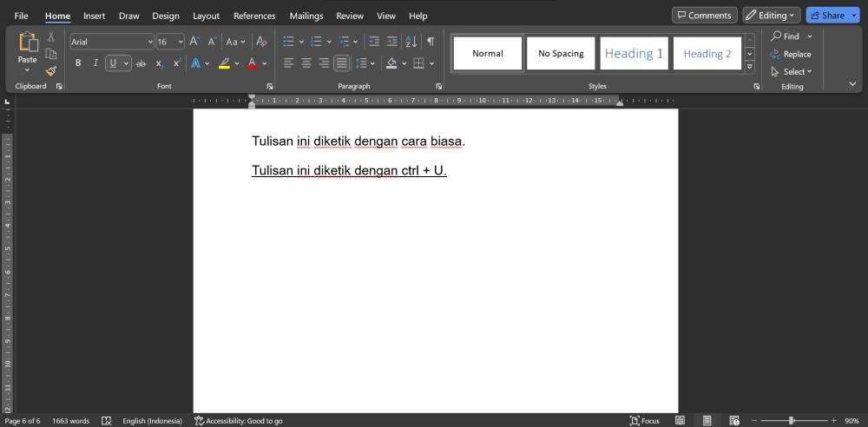The image size is (868, 427).
Task: Click the Center alignment icon
Action: tap(306, 63)
